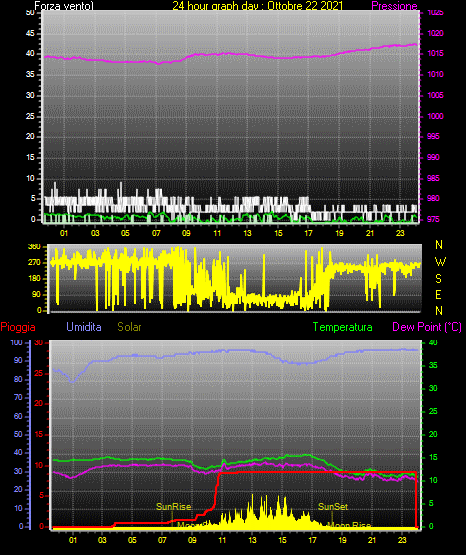The width and height of the screenshot is (466, 555).
Task: Click the '45' wind speed axis value
Action: (x=30, y=33)
